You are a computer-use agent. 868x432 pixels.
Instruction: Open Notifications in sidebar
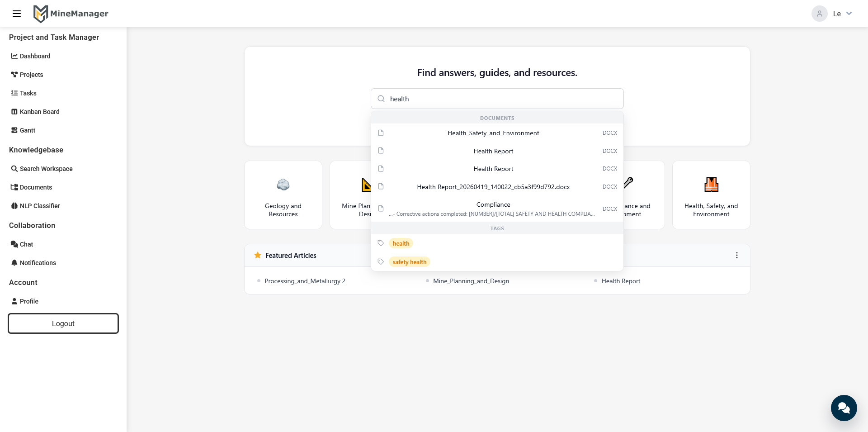(x=33, y=263)
